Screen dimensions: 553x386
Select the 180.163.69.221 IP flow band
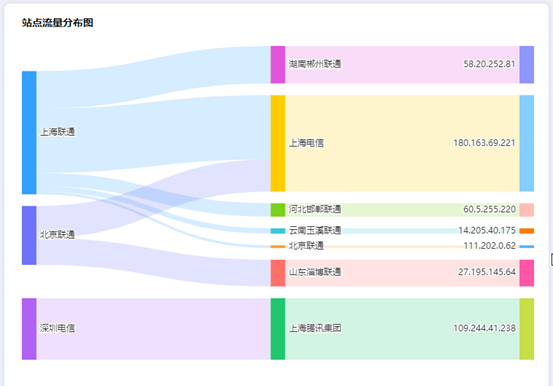point(402,143)
